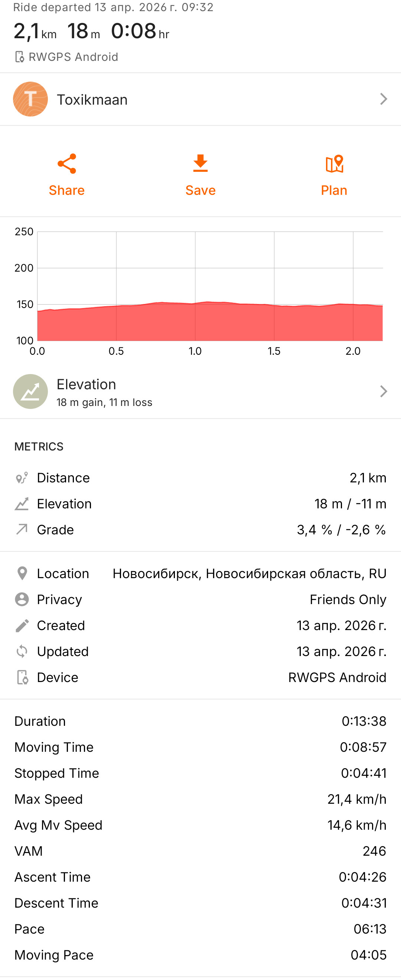
Task: Open the Plan map icon
Action: tap(335, 164)
